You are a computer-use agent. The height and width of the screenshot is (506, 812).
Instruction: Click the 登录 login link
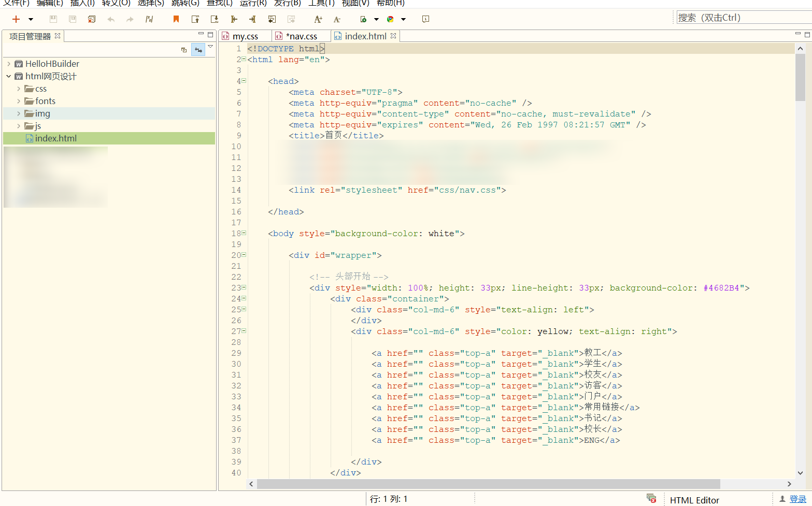point(797,499)
